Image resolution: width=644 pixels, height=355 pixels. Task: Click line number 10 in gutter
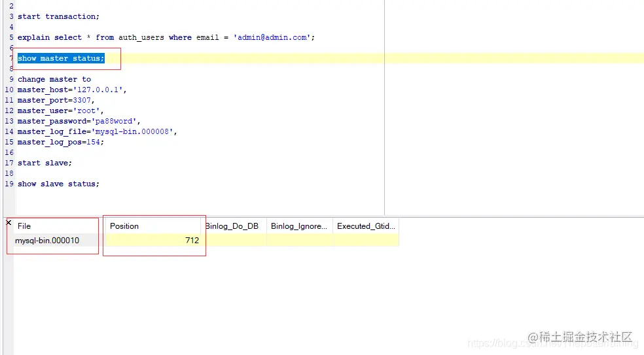pyautogui.click(x=9, y=90)
